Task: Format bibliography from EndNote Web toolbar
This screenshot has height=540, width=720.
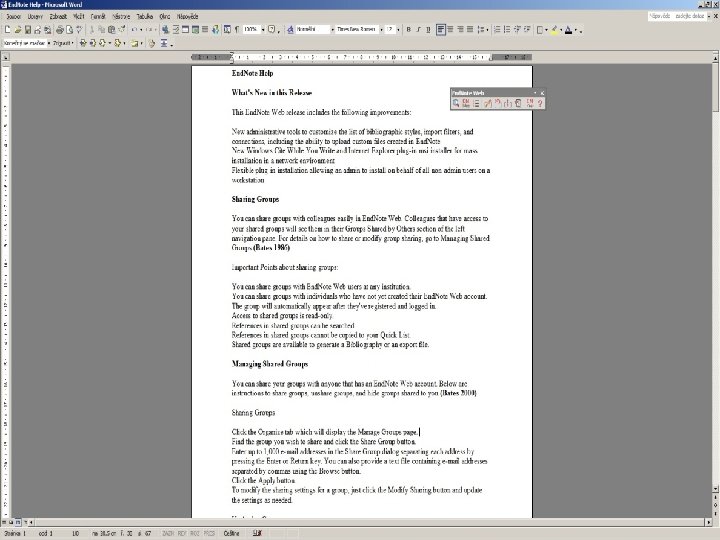Action: (476, 103)
